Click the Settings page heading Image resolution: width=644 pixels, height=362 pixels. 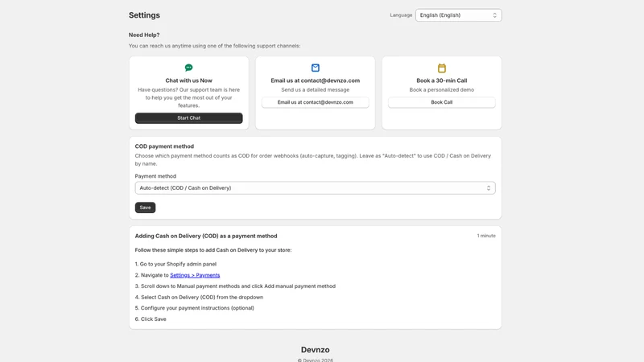click(x=144, y=15)
